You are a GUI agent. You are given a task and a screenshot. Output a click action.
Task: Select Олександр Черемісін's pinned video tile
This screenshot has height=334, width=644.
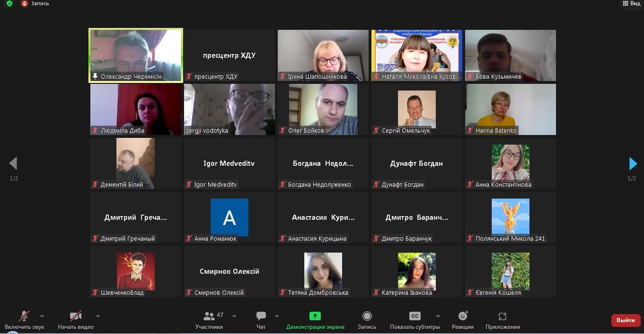[136, 55]
